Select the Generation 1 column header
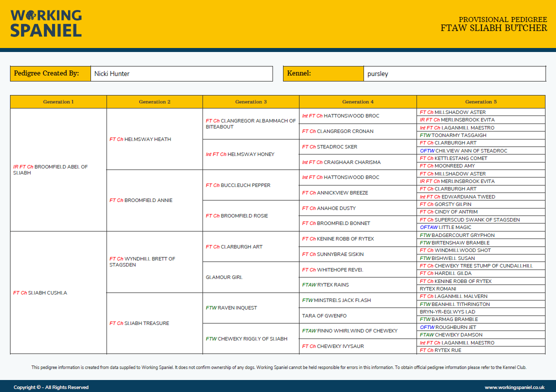This screenshot has width=556, height=392. (58, 102)
